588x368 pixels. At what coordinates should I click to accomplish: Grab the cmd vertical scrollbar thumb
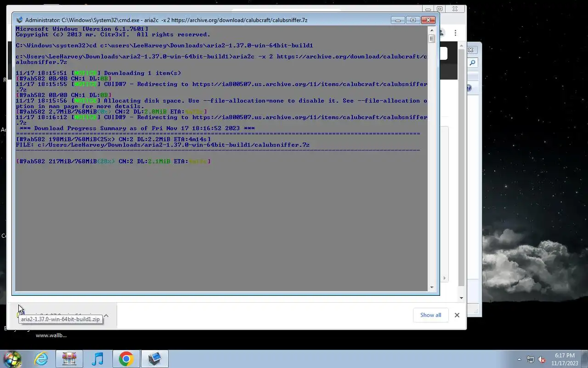click(432, 39)
